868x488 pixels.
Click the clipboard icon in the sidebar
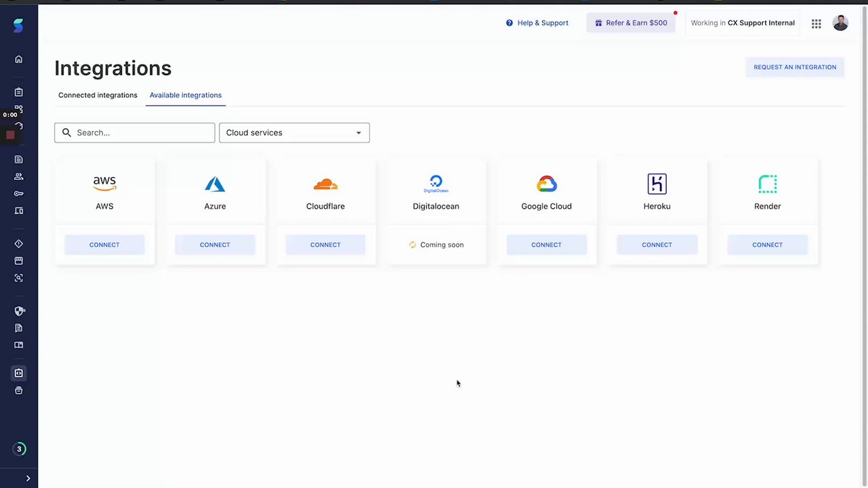coord(19,92)
